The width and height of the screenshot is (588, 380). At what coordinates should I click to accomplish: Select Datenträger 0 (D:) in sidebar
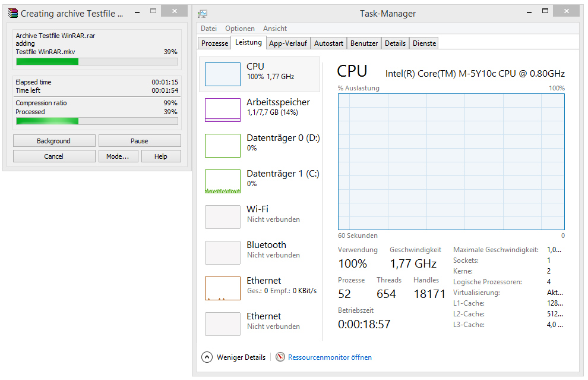pyautogui.click(x=259, y=145)
